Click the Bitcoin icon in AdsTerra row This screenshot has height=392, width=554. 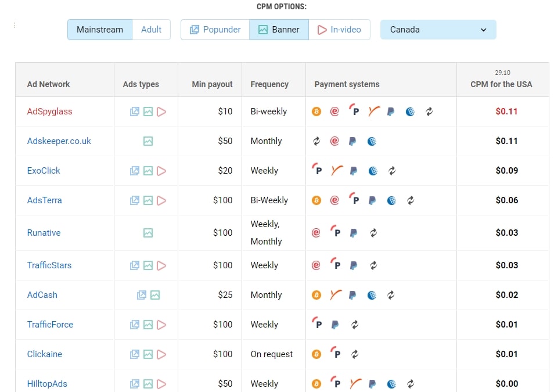[x=316, y=201]
